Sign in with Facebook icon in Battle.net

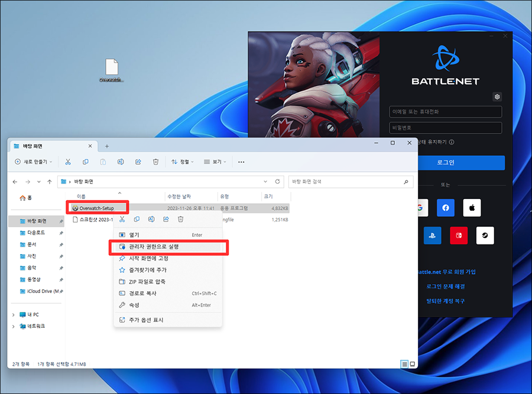[446, 207]
